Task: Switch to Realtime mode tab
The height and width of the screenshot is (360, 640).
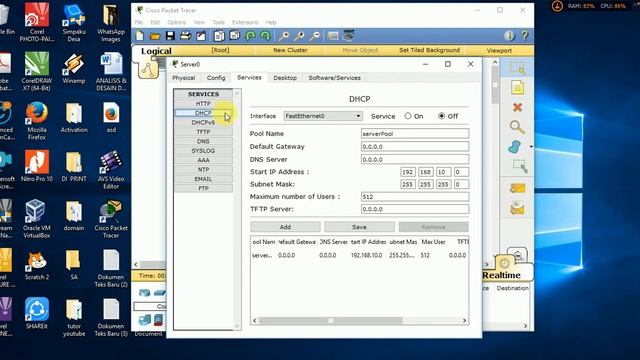Action: 503,275
